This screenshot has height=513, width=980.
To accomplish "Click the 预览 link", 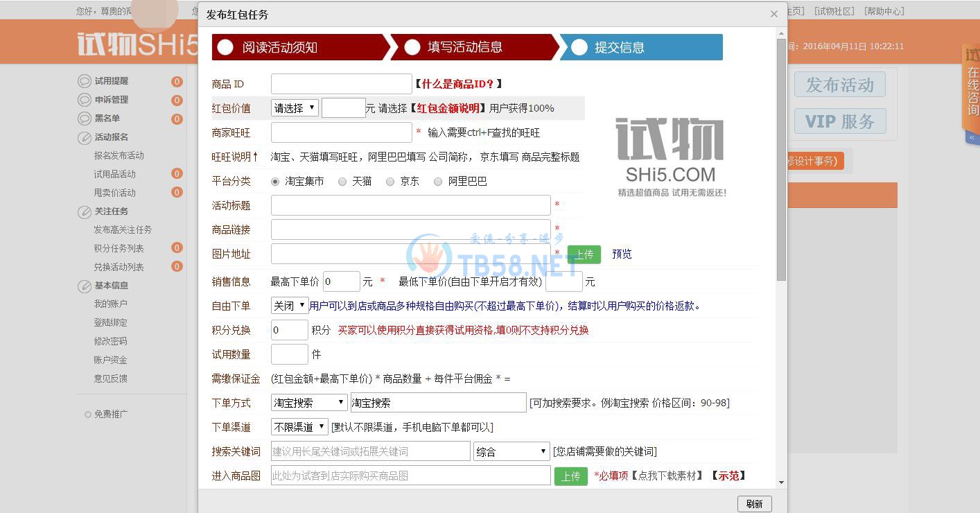I will click(622, 254).
